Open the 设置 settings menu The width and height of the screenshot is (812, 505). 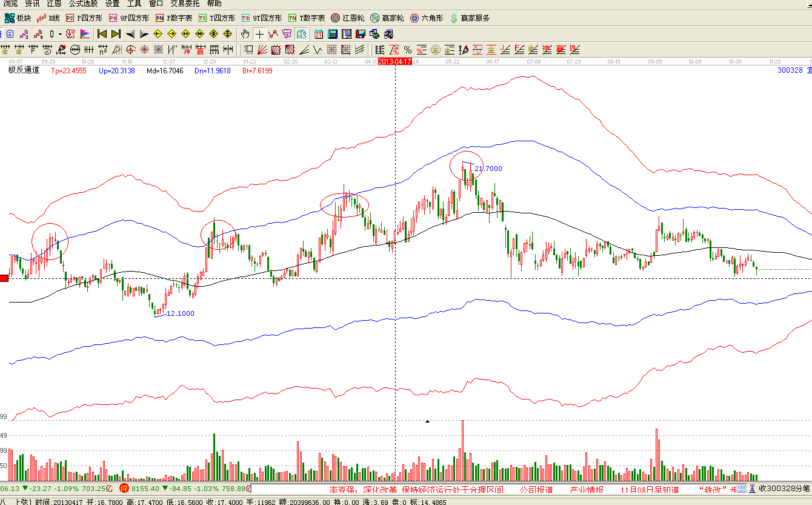[x=112, y=4]
